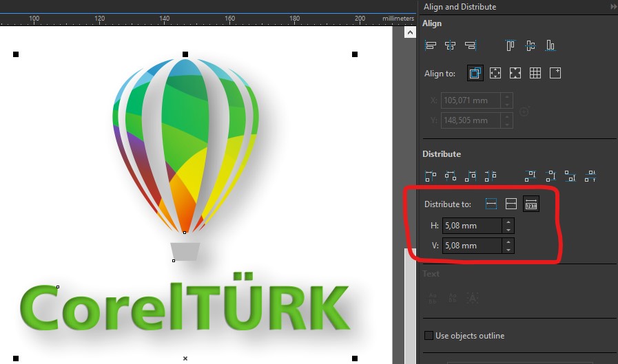Screen dimensions: 618x364
Task: Click the Distribute section heading
Action: pos(442,154)
